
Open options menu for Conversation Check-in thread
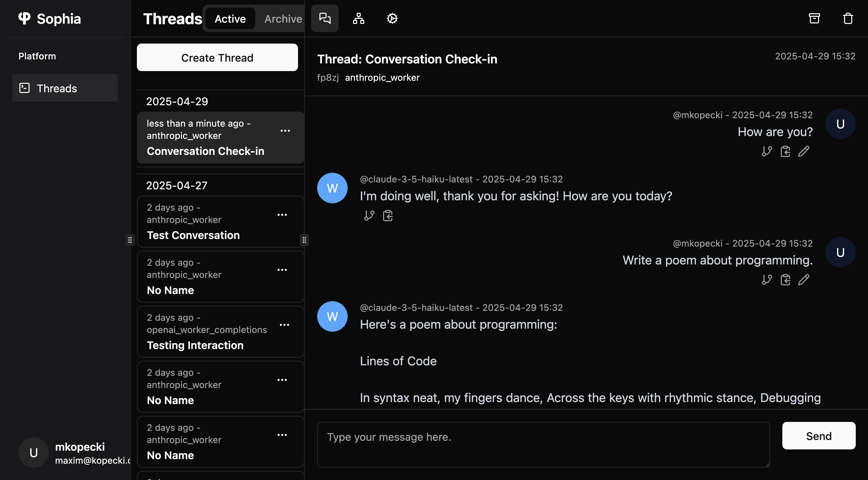pyautogui.click(x=285, y=131)
